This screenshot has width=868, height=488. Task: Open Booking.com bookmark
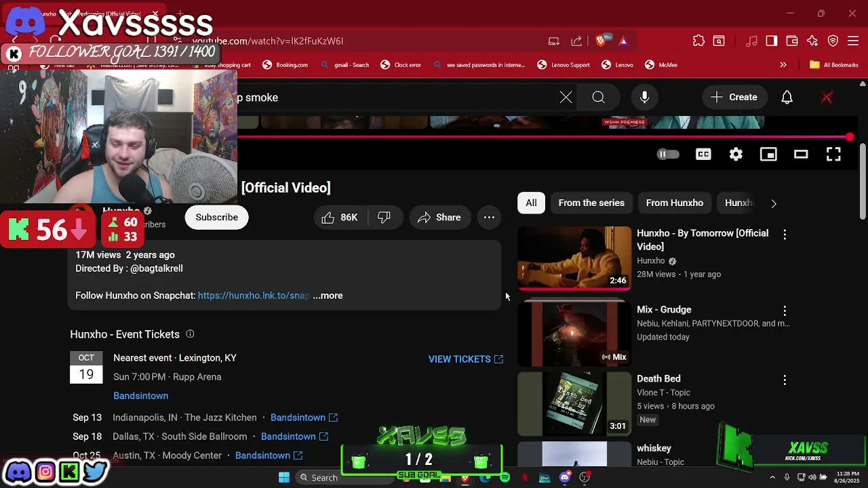pyautogui.click(x=285, y=65)
